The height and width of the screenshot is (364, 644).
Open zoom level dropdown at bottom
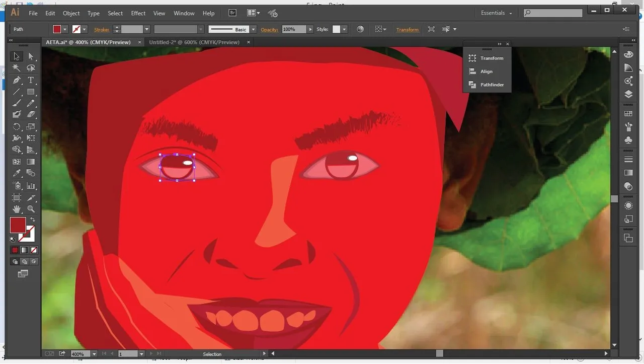click(94, 354)
